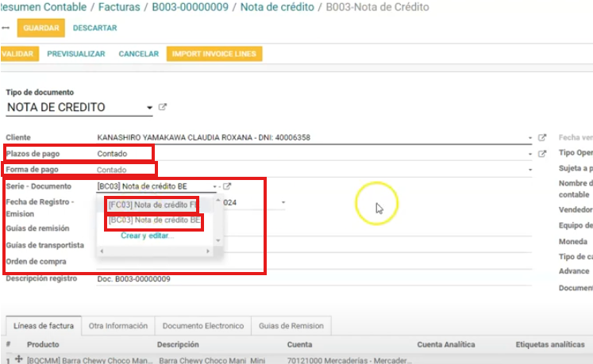Click dropdown horizontal scroll left arrow

point(102,251)
